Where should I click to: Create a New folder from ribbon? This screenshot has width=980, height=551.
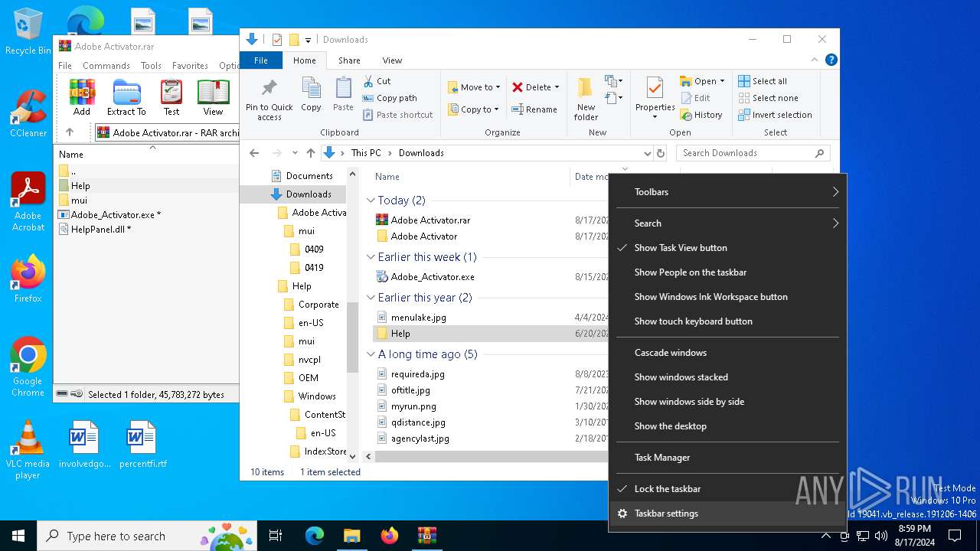tap(586, 99)
